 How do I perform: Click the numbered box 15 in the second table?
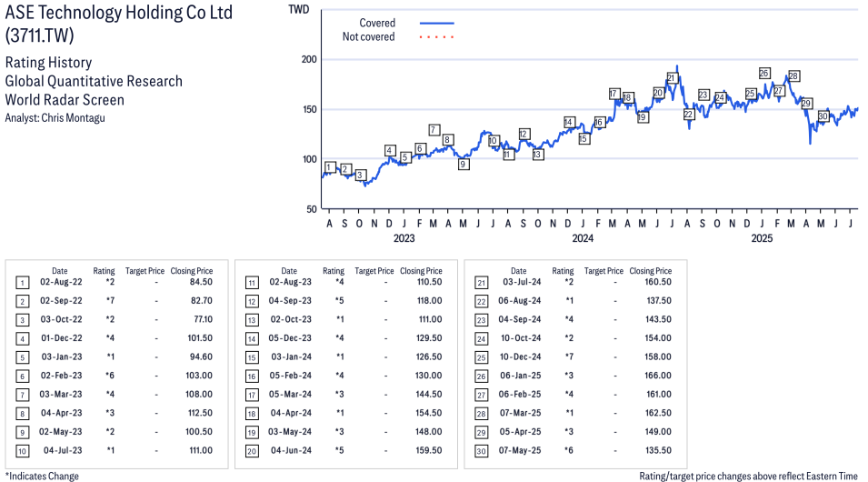tap(252, 358)
